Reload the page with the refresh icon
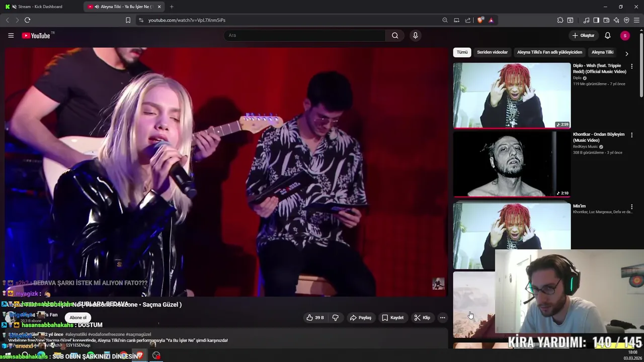The image size is (644, 362). [27, 20]
